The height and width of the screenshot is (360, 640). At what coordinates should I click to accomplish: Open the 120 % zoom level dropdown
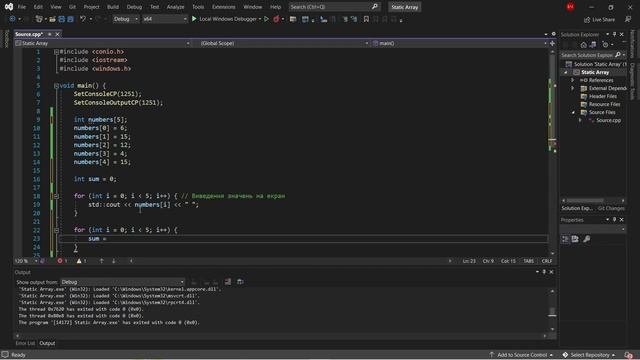[x=27, y=261]
